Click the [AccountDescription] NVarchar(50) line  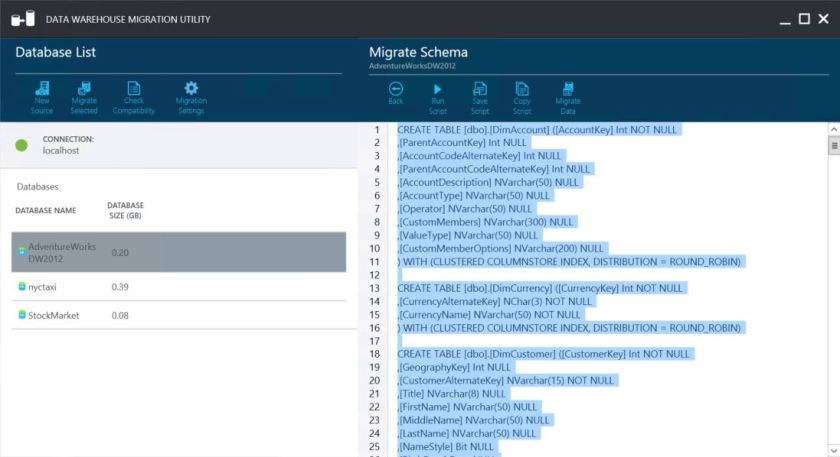pyautogui.click(x=488, y=182)
